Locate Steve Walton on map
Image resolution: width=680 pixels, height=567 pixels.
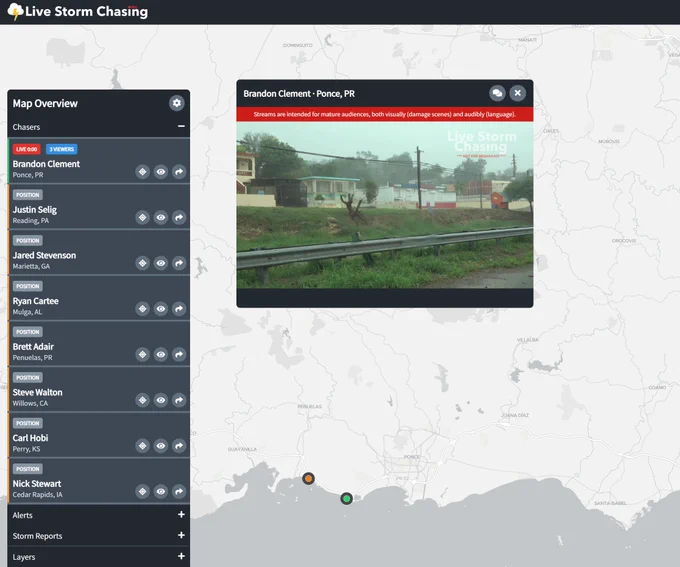tap(142, 400)
